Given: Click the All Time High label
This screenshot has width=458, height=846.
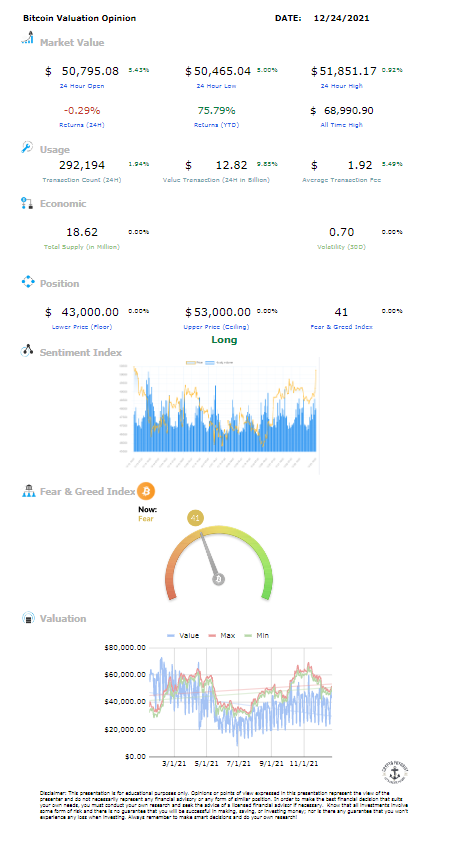Looking at the screenshot, I should point(341,125).
